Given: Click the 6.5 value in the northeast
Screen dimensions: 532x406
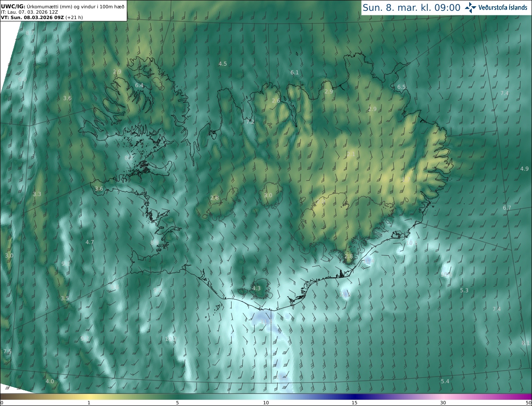Looking at the screenshot, I should [x=401, y=87].
